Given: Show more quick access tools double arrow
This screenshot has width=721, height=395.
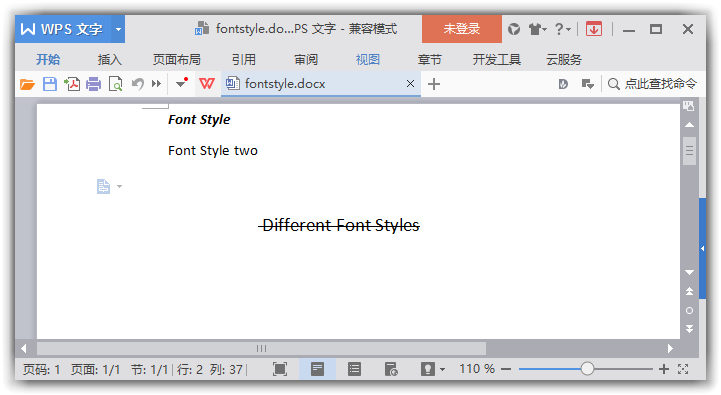Looking at the screenshot, I should pyautogui.click(x=156, y=84).
